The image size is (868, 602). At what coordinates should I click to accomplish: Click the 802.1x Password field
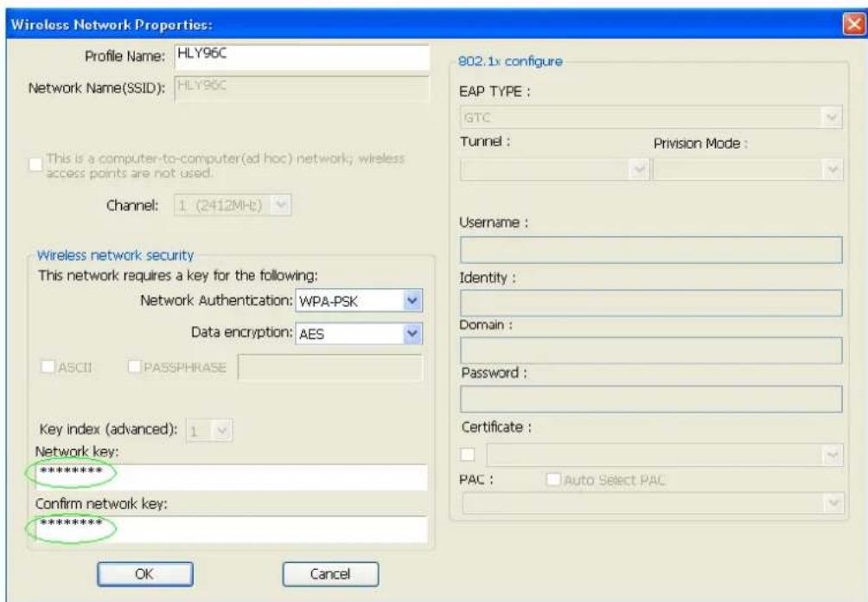tap(651, 399)
